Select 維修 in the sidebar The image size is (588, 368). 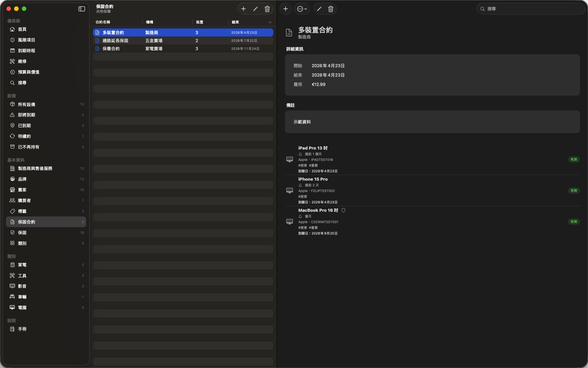[x=46, y=62]
